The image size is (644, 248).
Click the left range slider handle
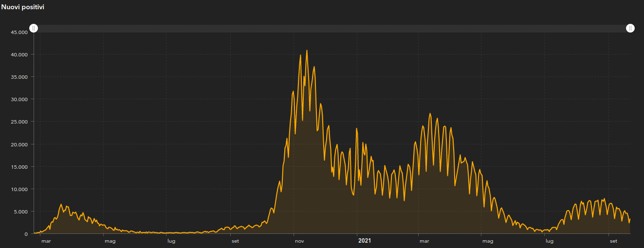(x=34, y=28)
